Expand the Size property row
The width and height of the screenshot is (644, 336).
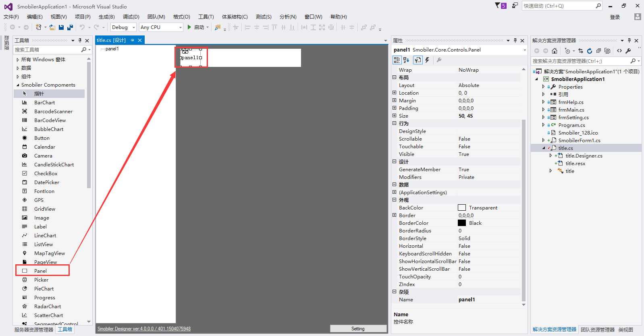coord(395,116)
